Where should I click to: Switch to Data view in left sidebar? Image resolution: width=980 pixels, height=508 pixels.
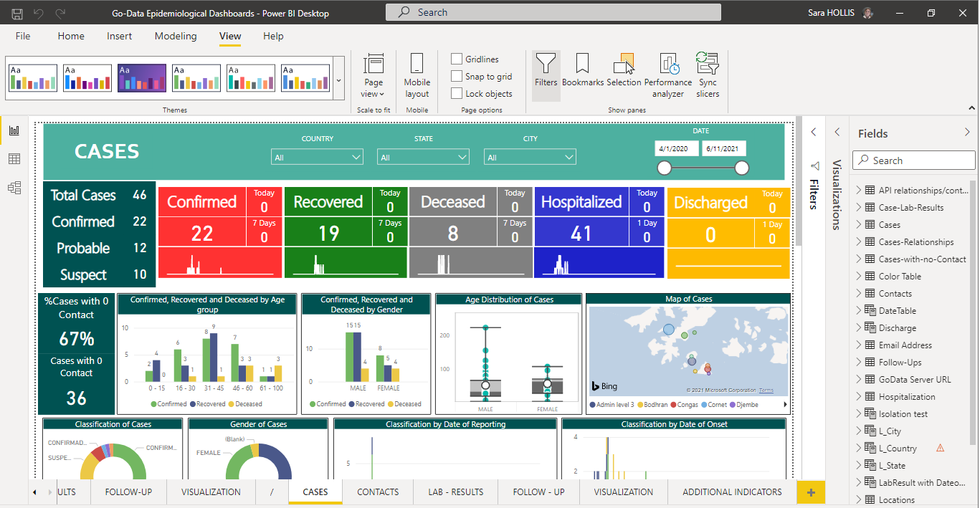tap(14, 159)
